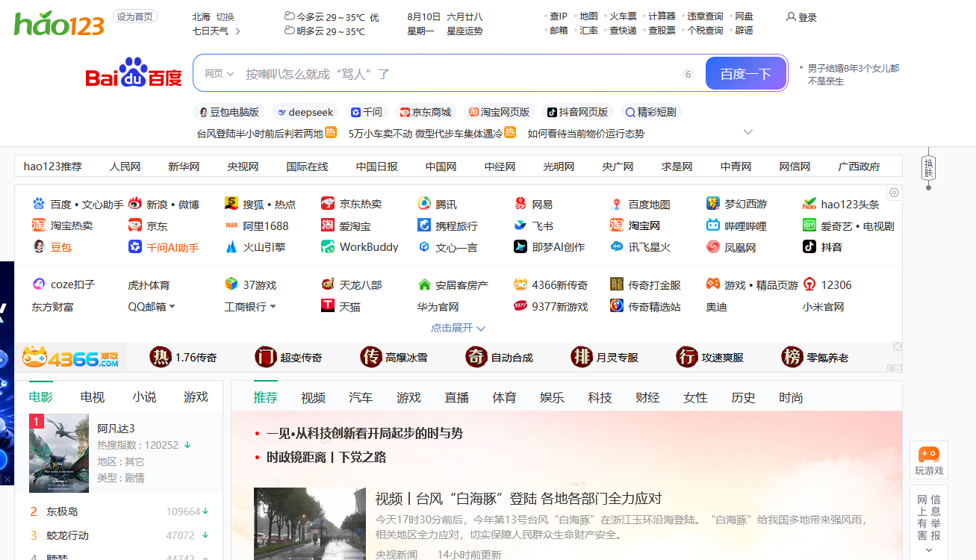Open the 京东热卖 icon
Viewport: 976px width, 560px height.
[328, 204]
